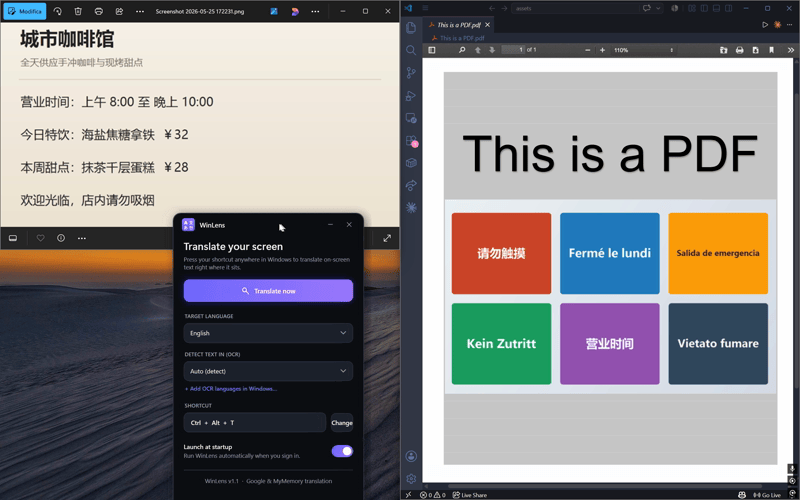
Task: Open a file in the PDF viewer toolbar
Action: tap(723, 50)
